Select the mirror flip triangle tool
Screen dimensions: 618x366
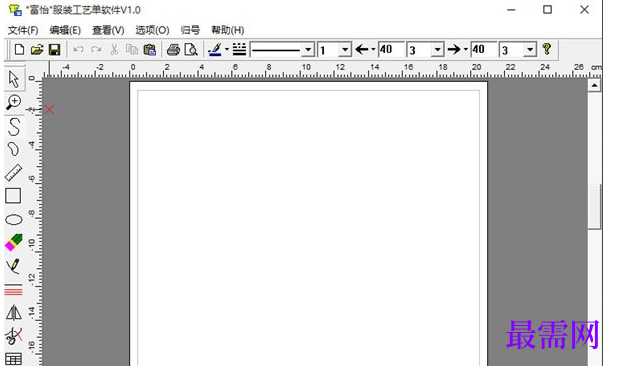tap(13, 312)
